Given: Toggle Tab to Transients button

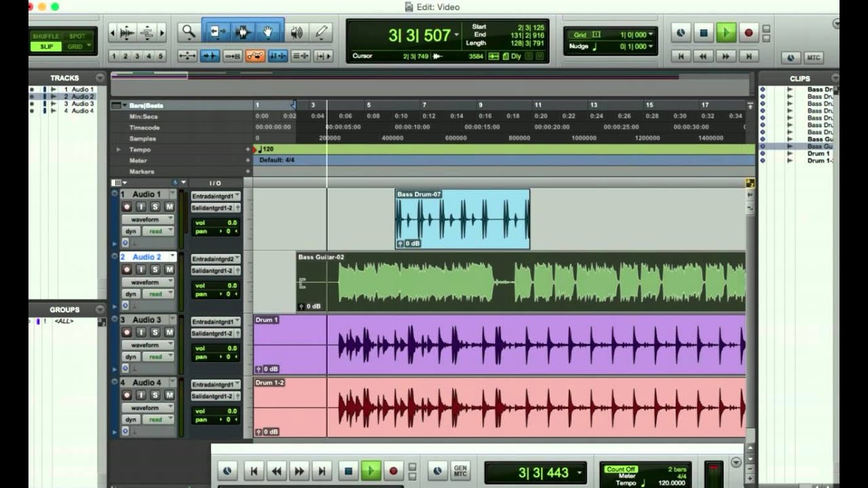Looking at the screenshot, I should 210,56.
